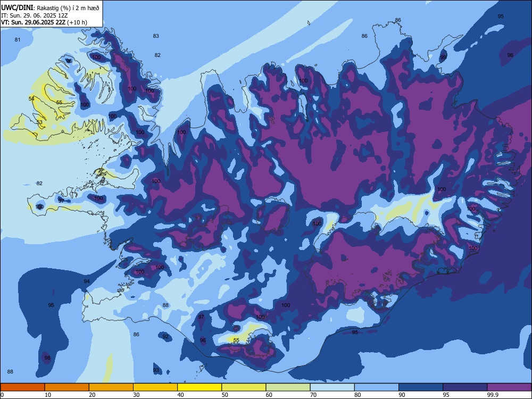Viewport: 532px width, 399px height.
Task: Select the 'IT: Sun. 29. 06. 2025 12Z' line
Action: tap(34, 15)
